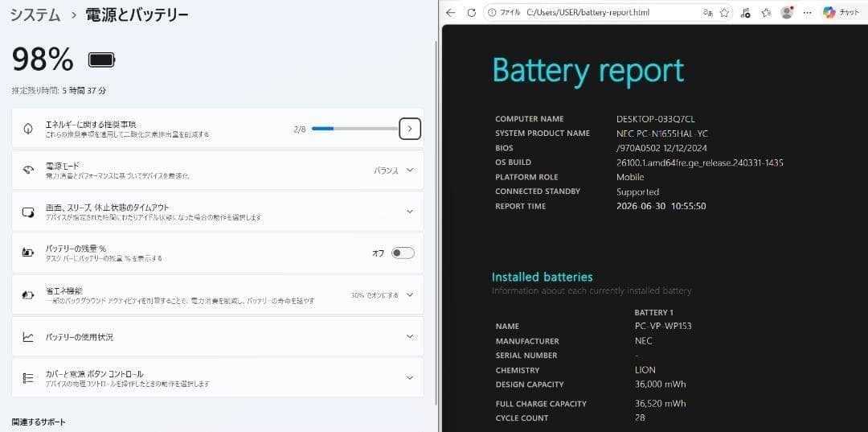The width and height of the screenshot is (868, 432).
Task: Open the translate page icon
Action: [707, 13]
